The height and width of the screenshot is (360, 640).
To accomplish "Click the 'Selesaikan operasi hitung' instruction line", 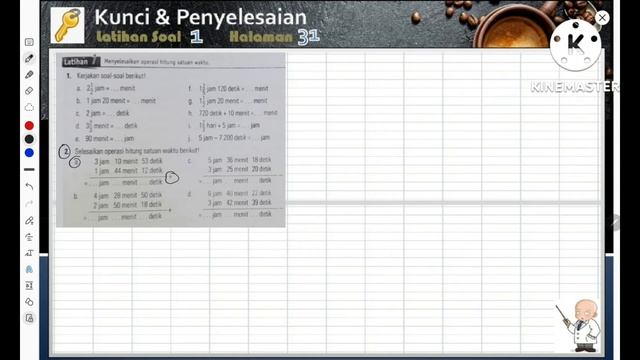I will point(137,151).
